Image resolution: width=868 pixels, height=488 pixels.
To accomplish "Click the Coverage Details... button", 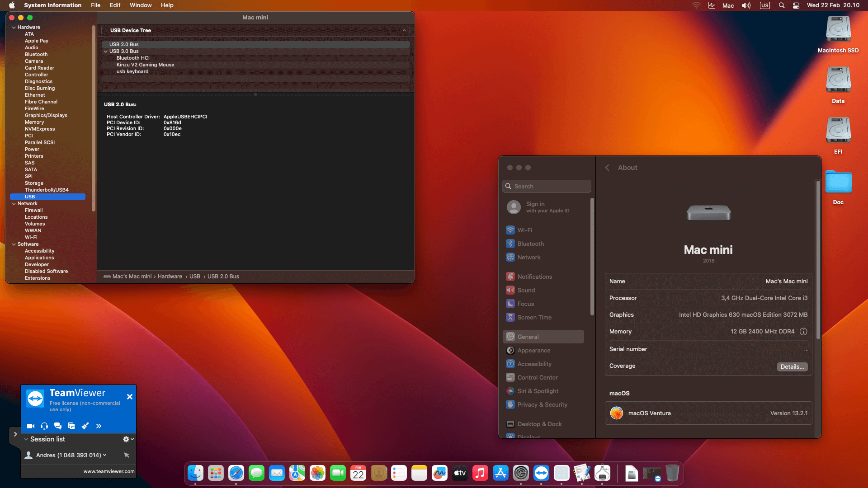I will tap(792, 367).
